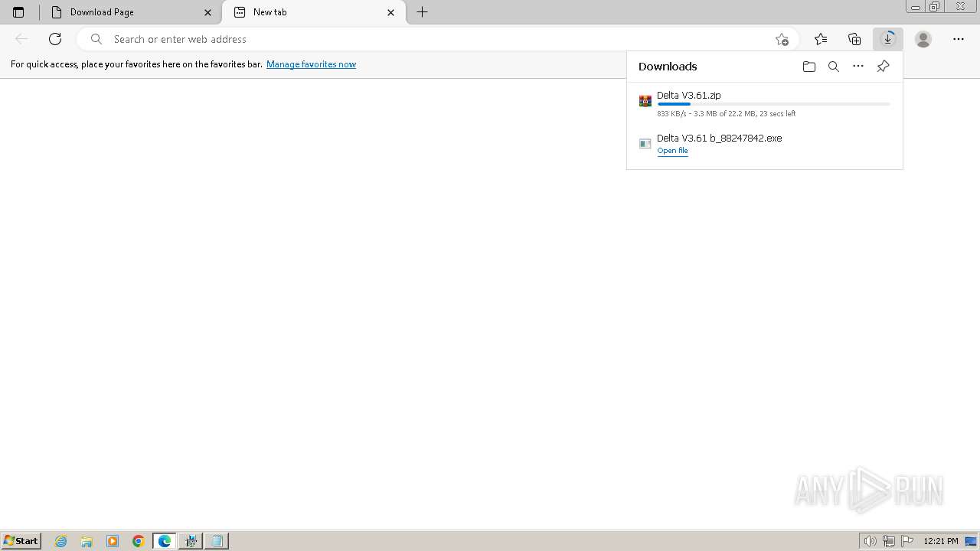This screenshot has height=551, width=980.
Task: Click the network tray icon
Action: pyautogui.click(x=889, y=541)
